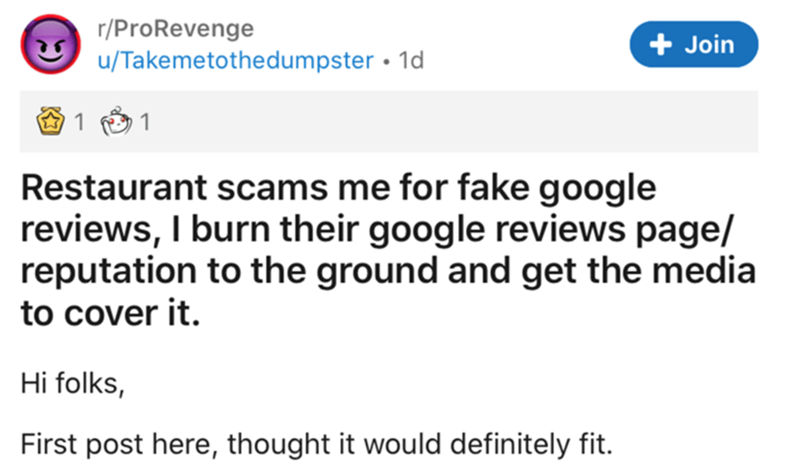Join the ProRevenge community
The height and width of the screenshot is (475, 800).
click(694, 45)
